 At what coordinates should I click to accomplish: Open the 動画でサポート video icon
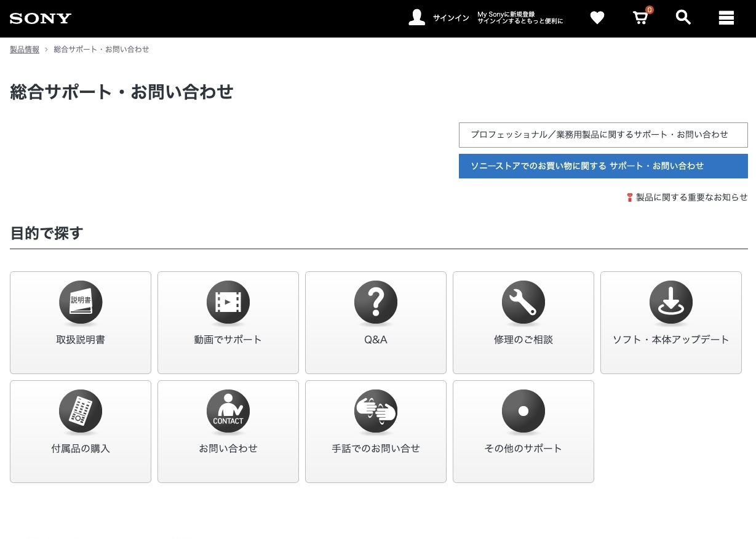coord(228,303)
